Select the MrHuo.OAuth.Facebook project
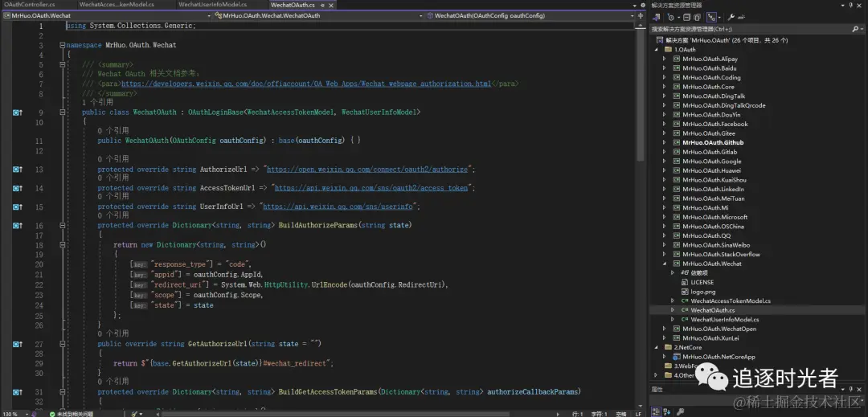The height and width of the screenshot is (417, 868). coord(715,124)
